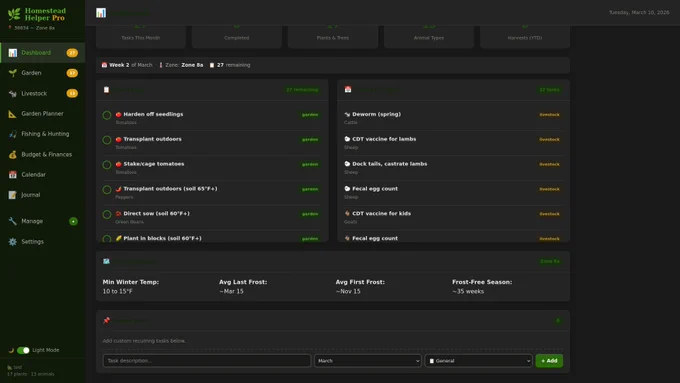Image resolution: width=680 pixels, height=383 pixels.
Task: Click the livestock tag on Deworm (spring)
Action: [x=549, y=115]
